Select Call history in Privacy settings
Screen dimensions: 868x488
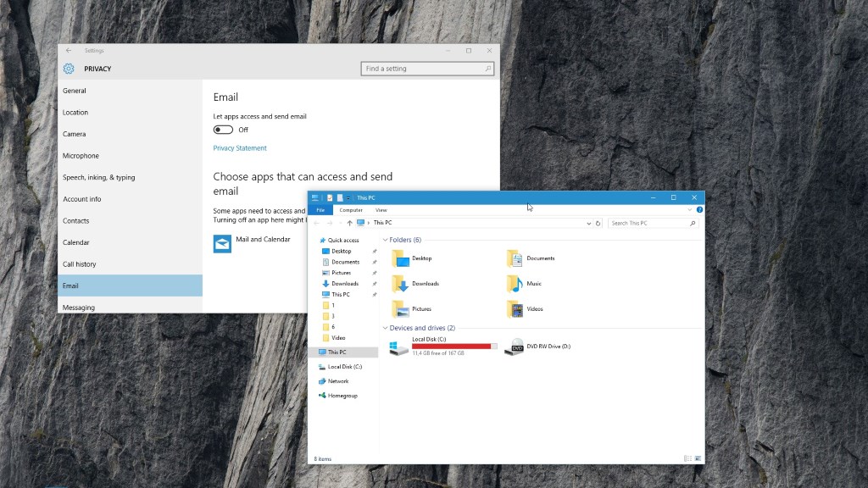pyautogui.click(x=130, y=264)
